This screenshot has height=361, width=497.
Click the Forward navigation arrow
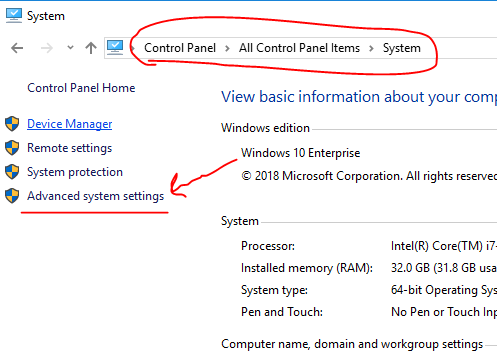[x=47, y=48]
